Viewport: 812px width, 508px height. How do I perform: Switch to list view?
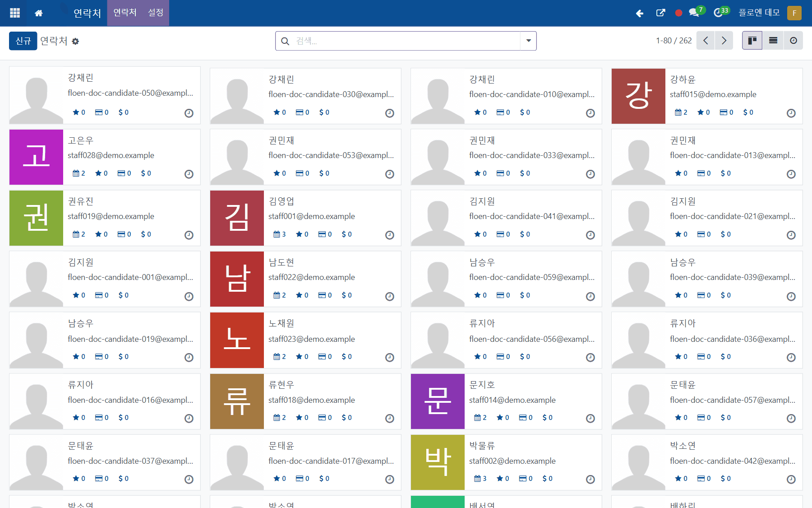point(773,41)
